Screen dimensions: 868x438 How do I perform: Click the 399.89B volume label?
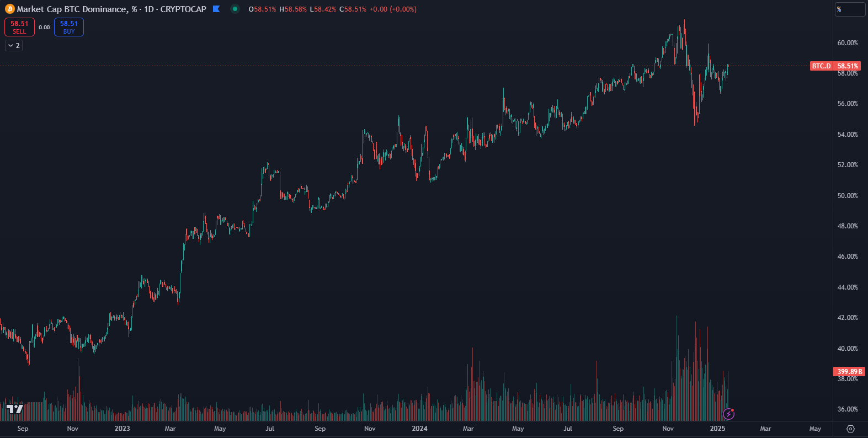850,372
